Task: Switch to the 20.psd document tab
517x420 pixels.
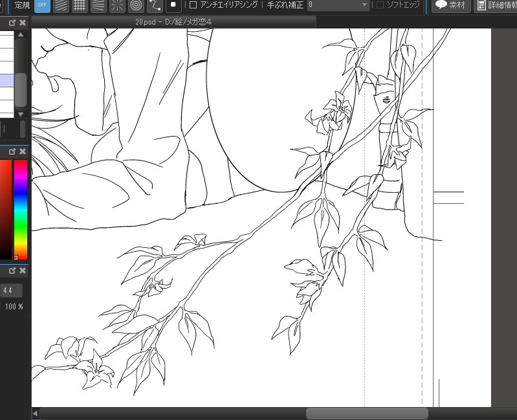Action: [173, 22]
